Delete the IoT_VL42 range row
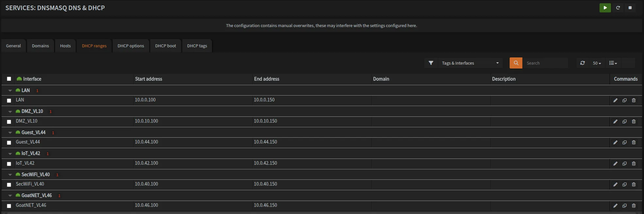This screenshot has width=644, height=214. point(634,164)
